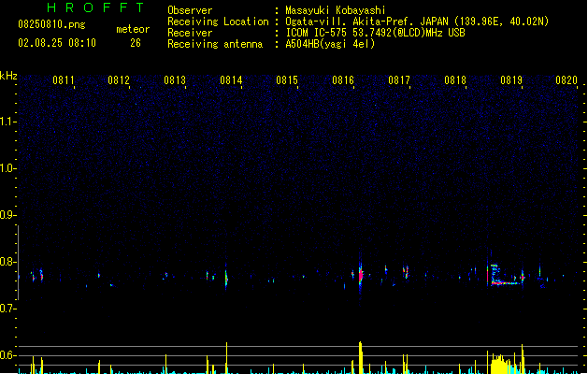Select the Ogata-vill. Akita-Pref. JAPAN location text
The width and height of the screenshot is (588, 374).
tap(417, 22)
